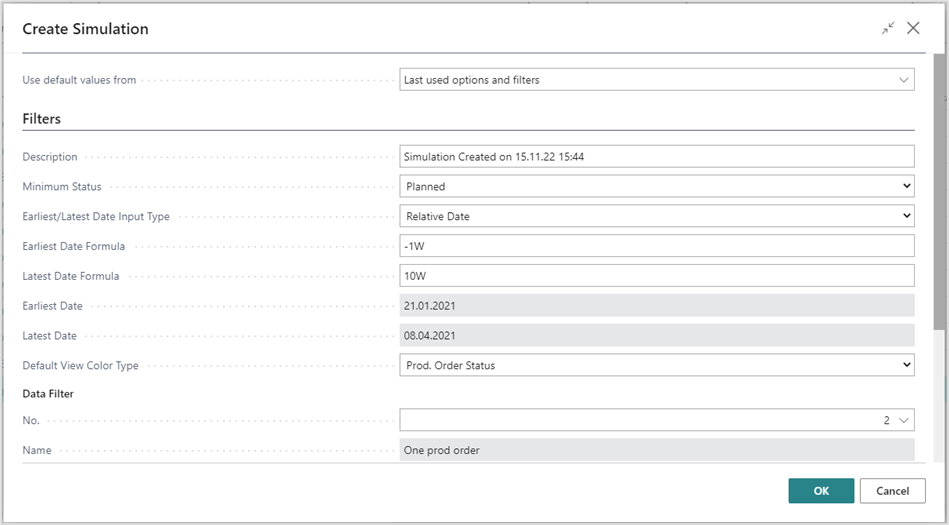949x525 pixels.
Task: Open the Data Filter No. lookup arrow
Action: [x=904, y=420]
